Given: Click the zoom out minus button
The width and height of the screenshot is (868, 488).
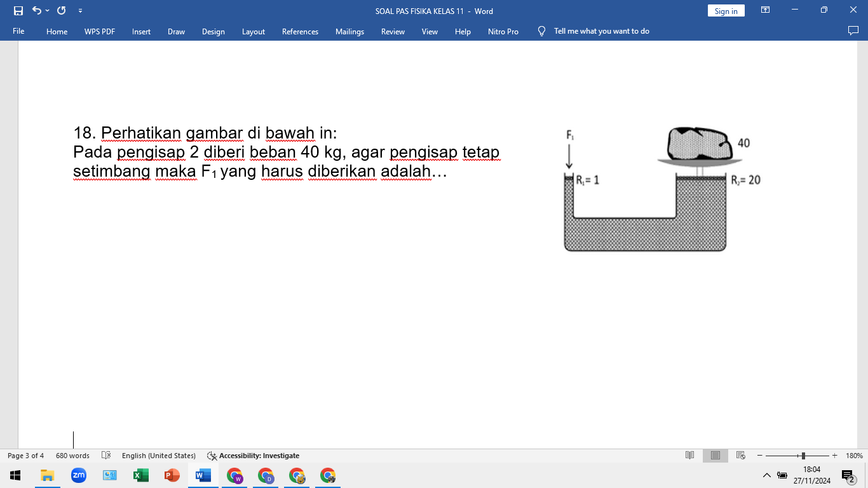Looking at the screenshot, I should tap(759, 456).
